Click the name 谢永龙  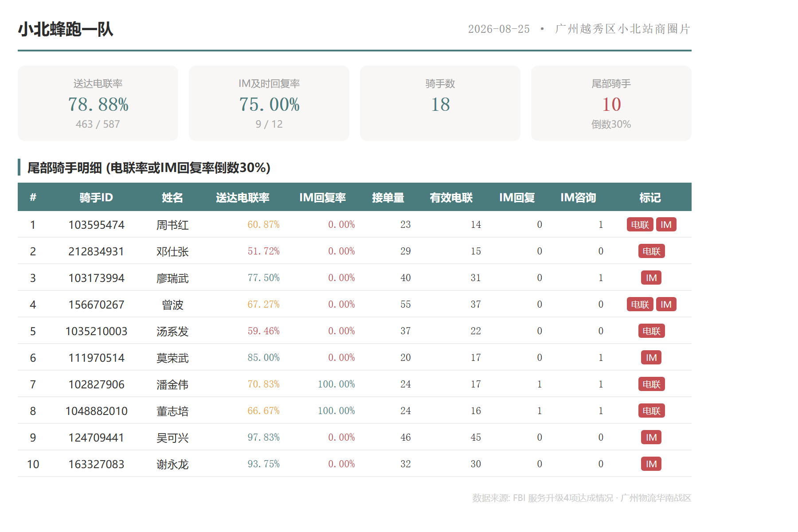(172, 464)
